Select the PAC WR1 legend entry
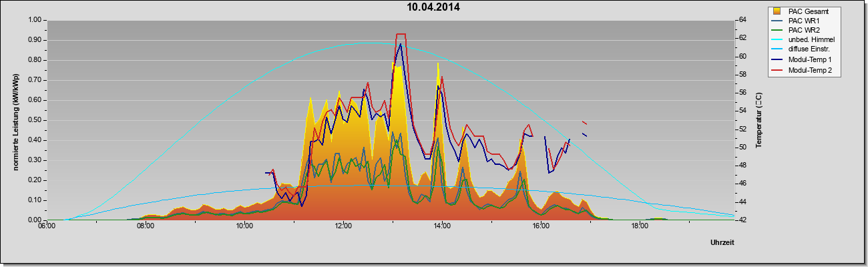 (x=802, y=21)
